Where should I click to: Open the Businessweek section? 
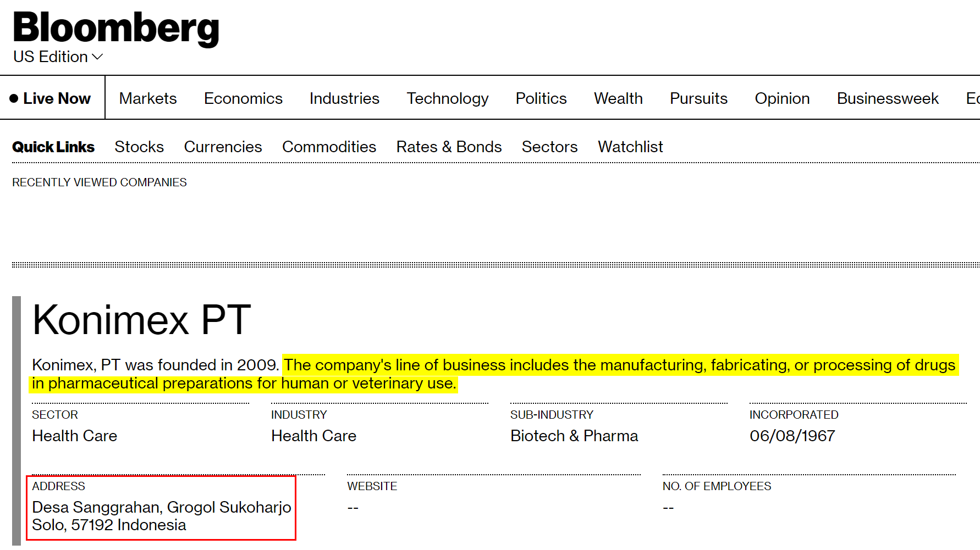(x=888, y=98)
